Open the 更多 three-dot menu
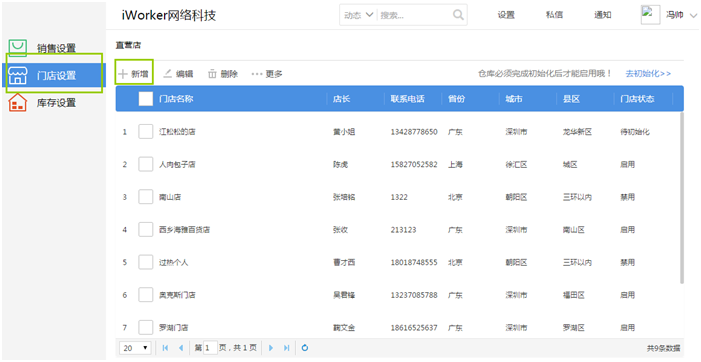Screen dimensions: 701x362 (267, 74)
